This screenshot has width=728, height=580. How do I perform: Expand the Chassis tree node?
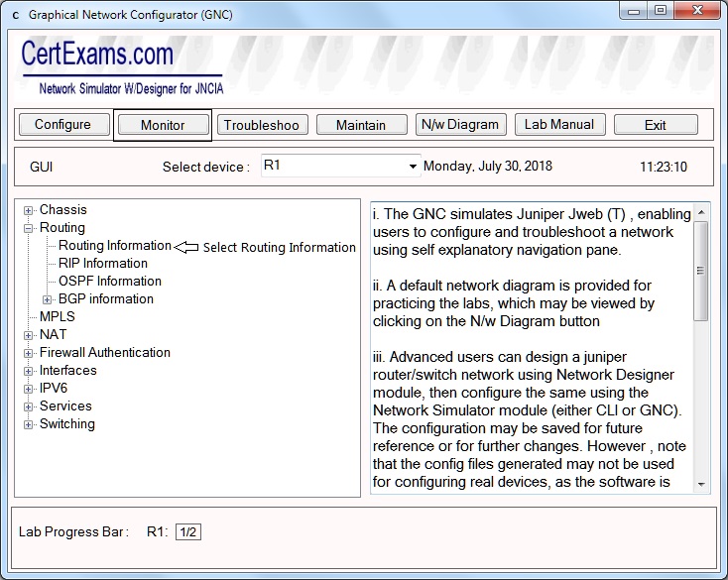29,210
